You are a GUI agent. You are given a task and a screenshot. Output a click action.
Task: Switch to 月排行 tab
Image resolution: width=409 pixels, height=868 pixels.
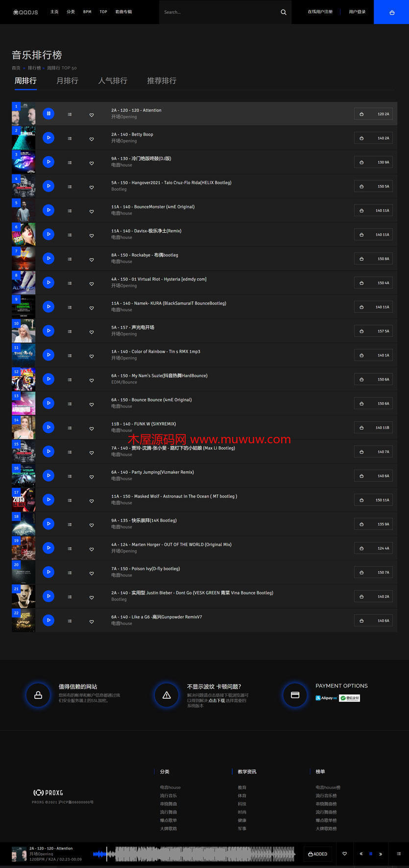68,80
